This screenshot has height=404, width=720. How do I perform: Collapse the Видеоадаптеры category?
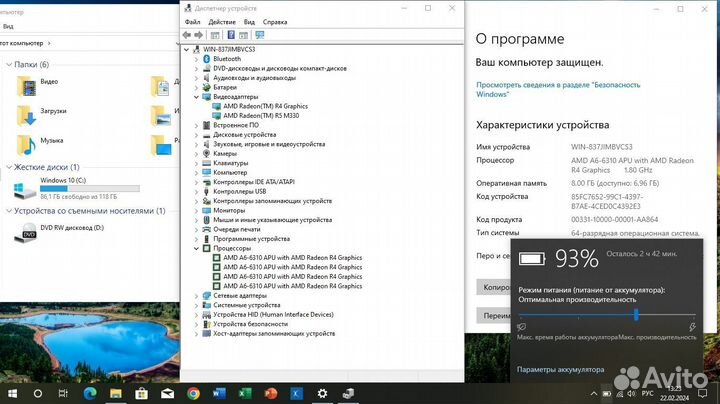click(197, 97)
